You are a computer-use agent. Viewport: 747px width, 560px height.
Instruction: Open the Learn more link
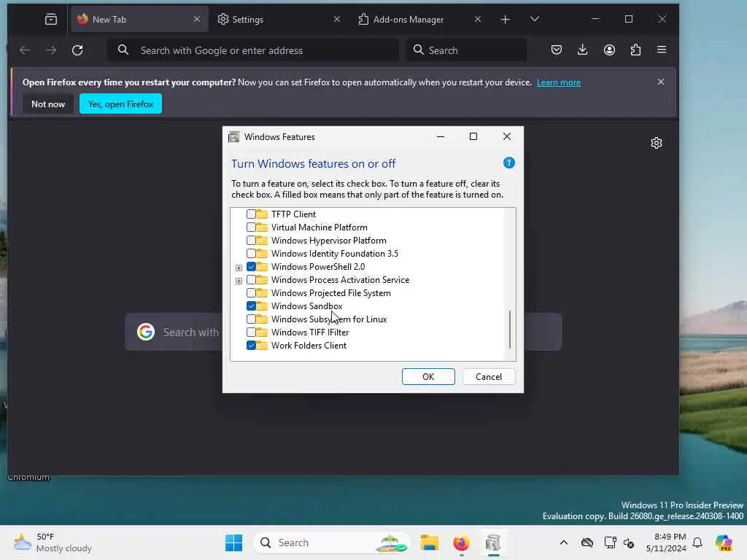559,82
